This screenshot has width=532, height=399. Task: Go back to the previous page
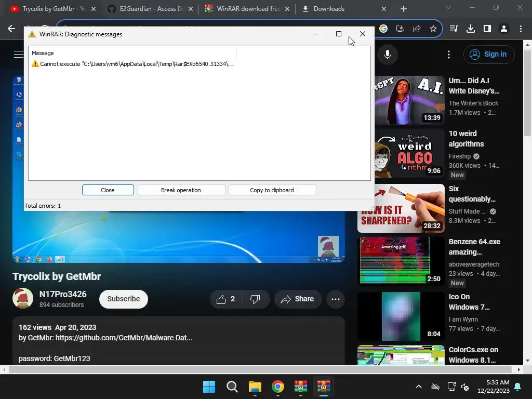pyautogui.click(x=11, y=29)
